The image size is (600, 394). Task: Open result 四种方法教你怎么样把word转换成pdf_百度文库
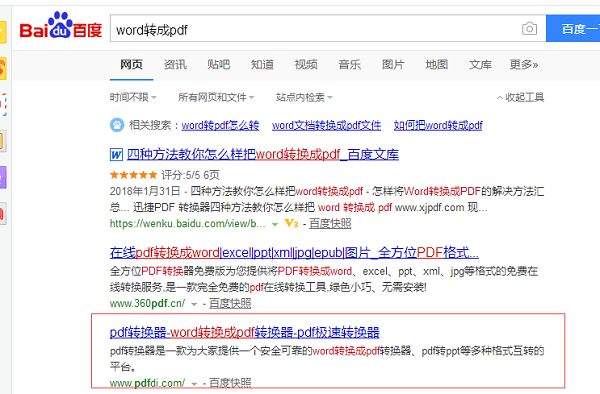pos(263,155)
